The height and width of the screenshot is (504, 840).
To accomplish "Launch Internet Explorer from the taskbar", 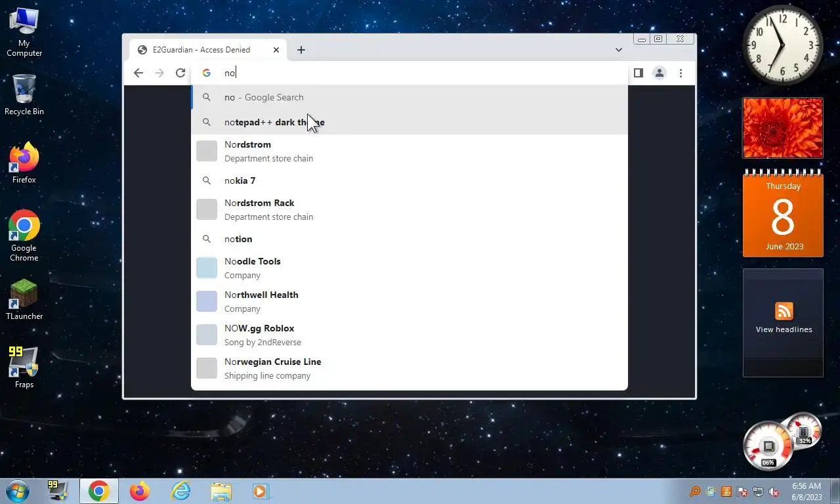I will (180, 491).
